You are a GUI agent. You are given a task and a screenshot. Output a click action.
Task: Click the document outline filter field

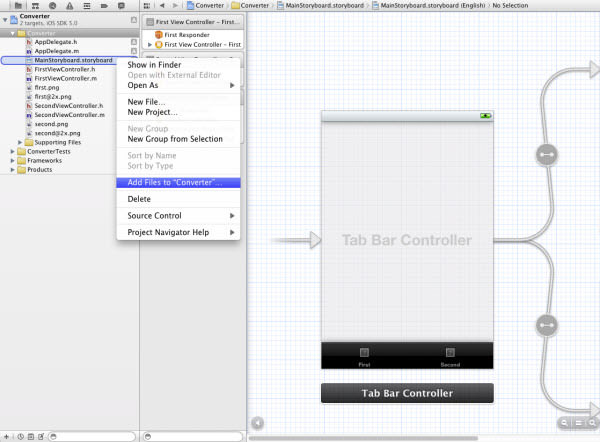tap(193, 436)
